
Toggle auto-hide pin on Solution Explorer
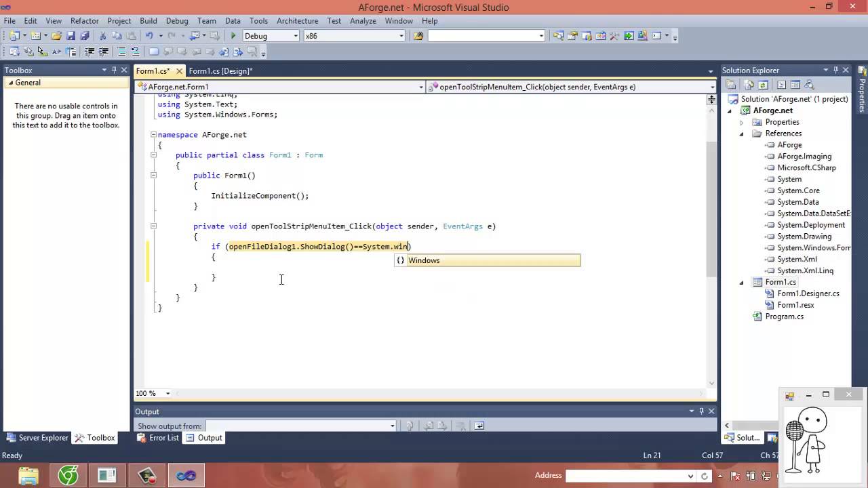[835, 70]
